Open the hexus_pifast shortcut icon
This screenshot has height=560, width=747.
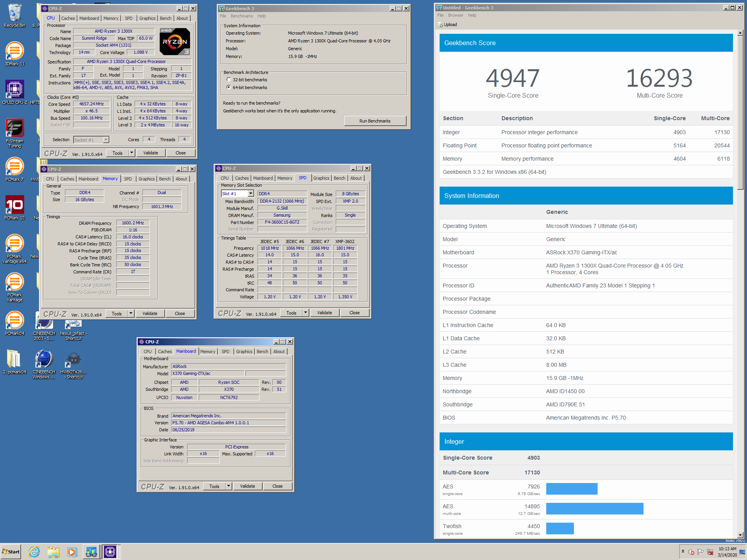tap(73, 329)
